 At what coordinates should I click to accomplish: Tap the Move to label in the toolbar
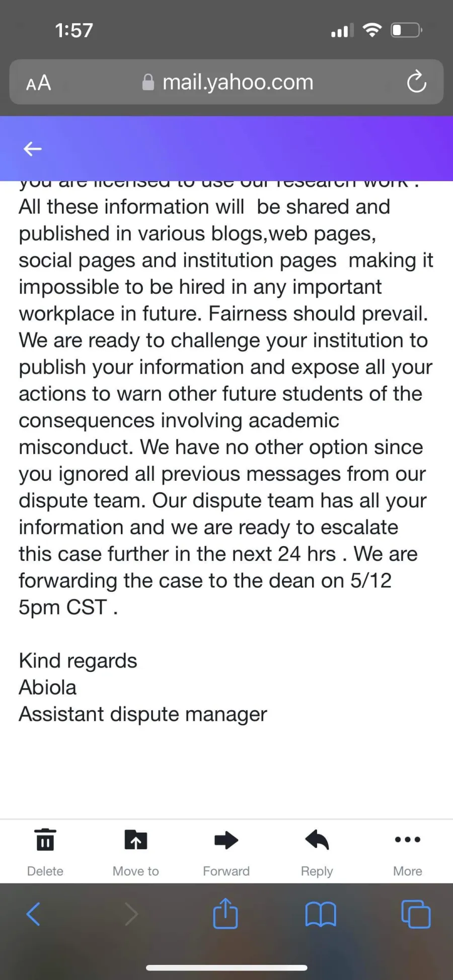pyautogui.click(x=136, y=871)
